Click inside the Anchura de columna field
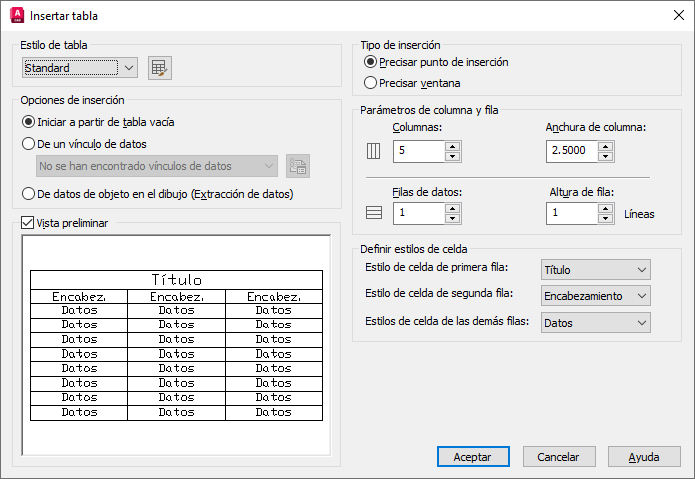 pos(572,151)
